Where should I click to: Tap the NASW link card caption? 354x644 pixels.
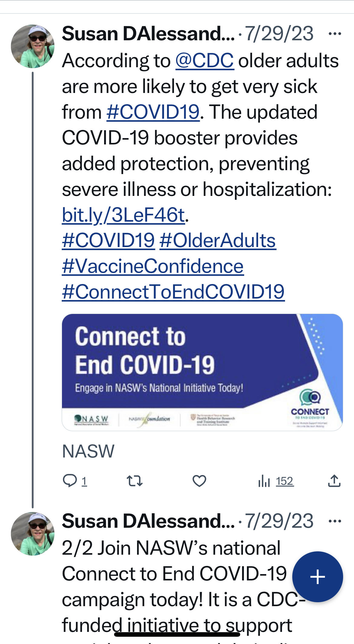point(88,451)
